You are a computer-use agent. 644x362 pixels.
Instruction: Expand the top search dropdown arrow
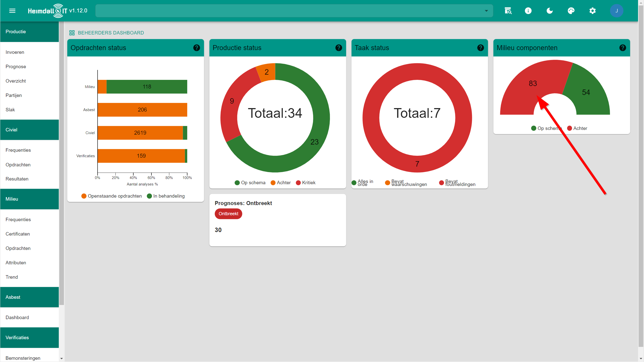pos(486,11)
